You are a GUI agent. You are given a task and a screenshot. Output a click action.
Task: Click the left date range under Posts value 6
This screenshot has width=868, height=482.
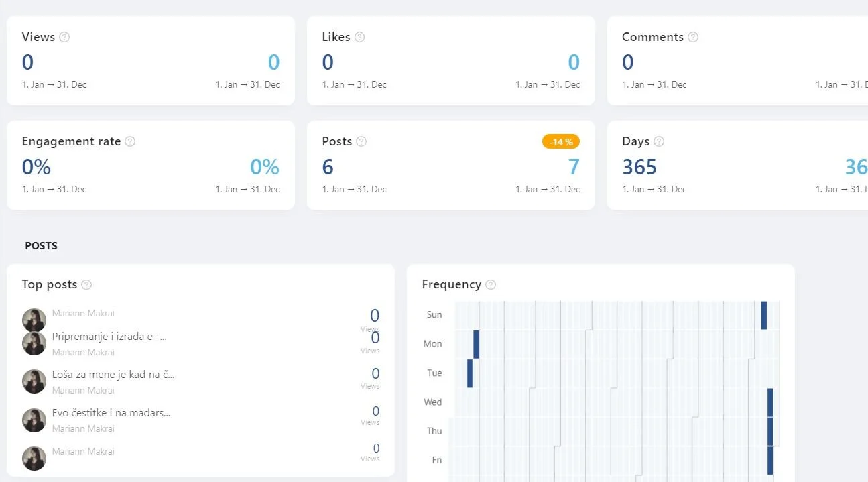coord(355,189)
